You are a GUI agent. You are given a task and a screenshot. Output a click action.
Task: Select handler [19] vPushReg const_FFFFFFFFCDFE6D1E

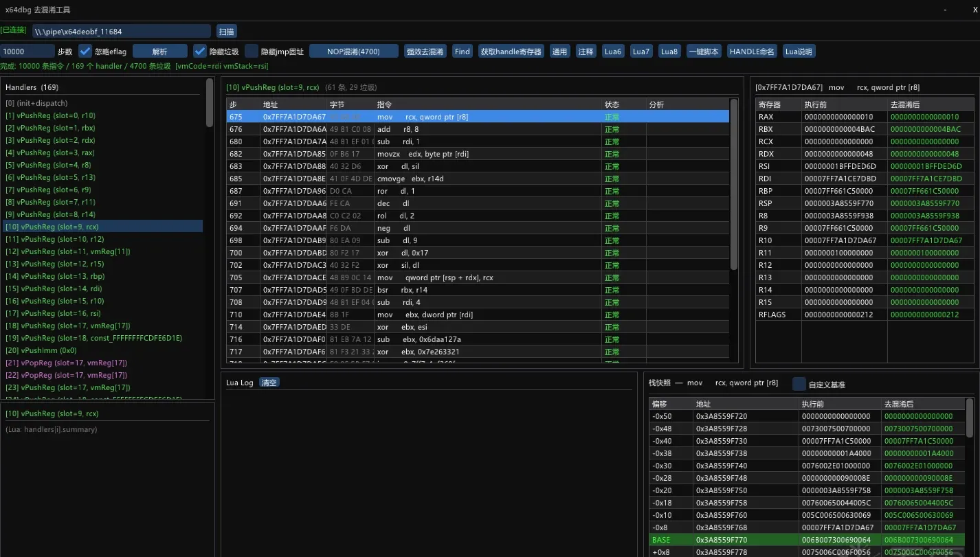click(104, 338)
